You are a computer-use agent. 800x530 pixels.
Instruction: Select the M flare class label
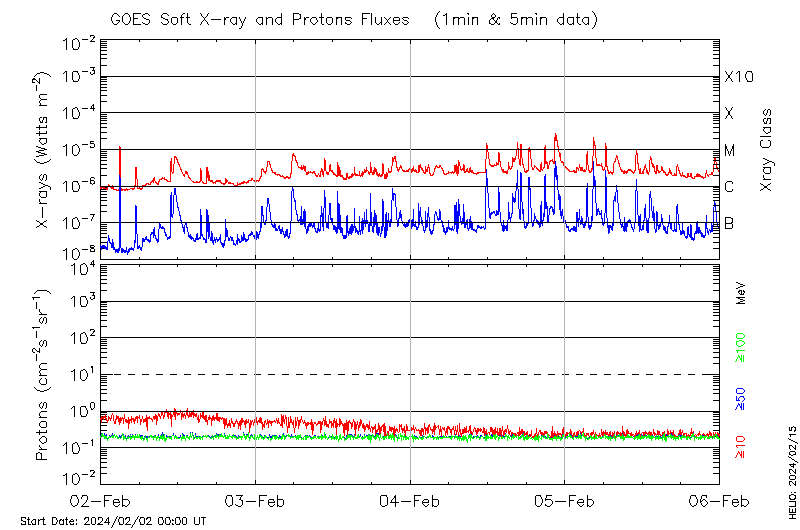tap(730, 151)
